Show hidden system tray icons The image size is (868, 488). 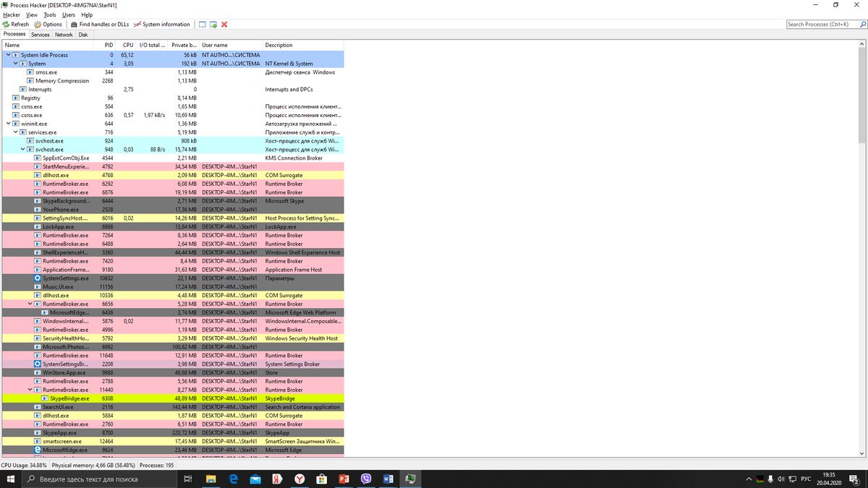click(x=749, y=479)
